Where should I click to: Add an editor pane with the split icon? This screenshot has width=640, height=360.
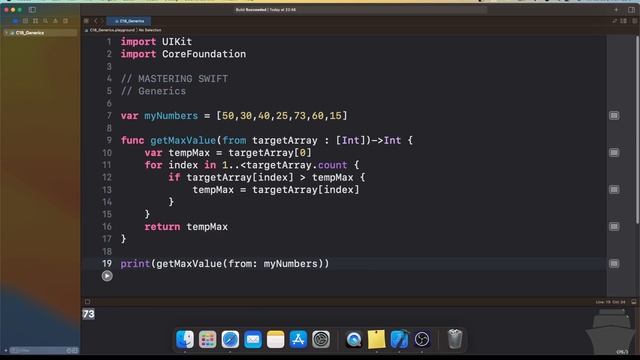634,21
